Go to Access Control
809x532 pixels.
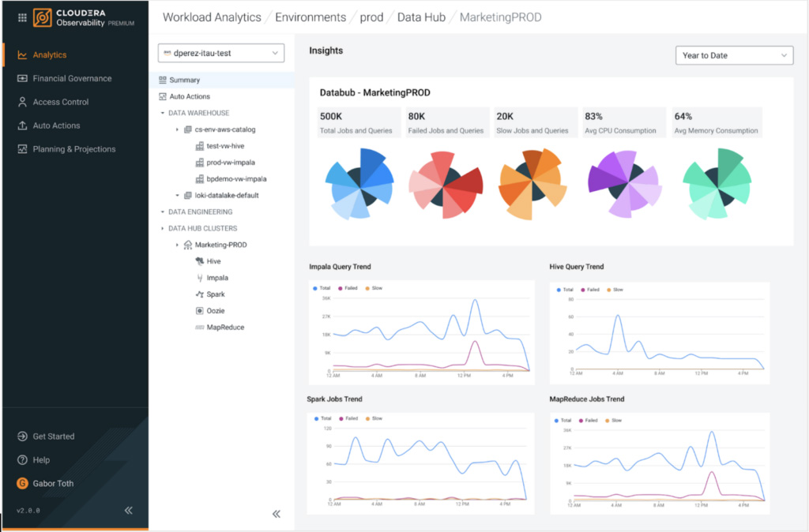(x=60, y=102)
